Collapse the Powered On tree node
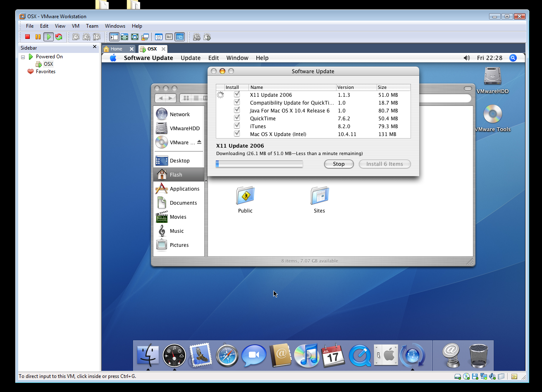This screenshot has width=542, height=392. click(x=23, y=57)
